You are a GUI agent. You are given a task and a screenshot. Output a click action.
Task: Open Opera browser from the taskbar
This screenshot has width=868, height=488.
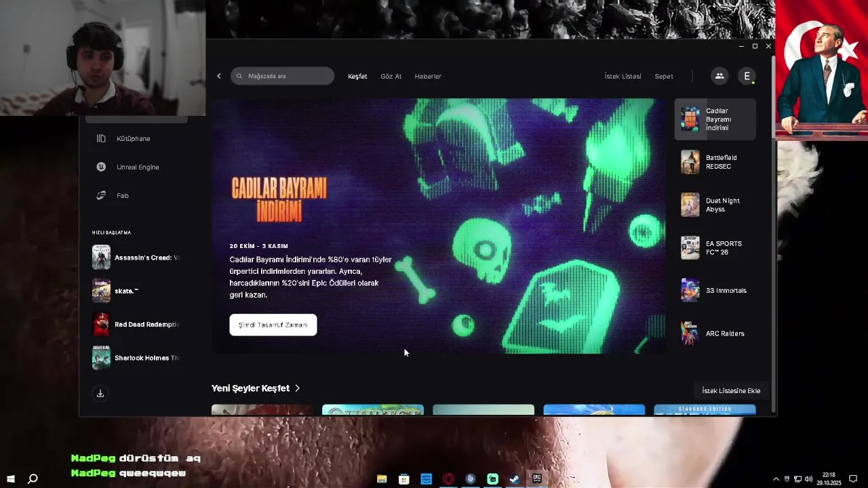point(448,479)
